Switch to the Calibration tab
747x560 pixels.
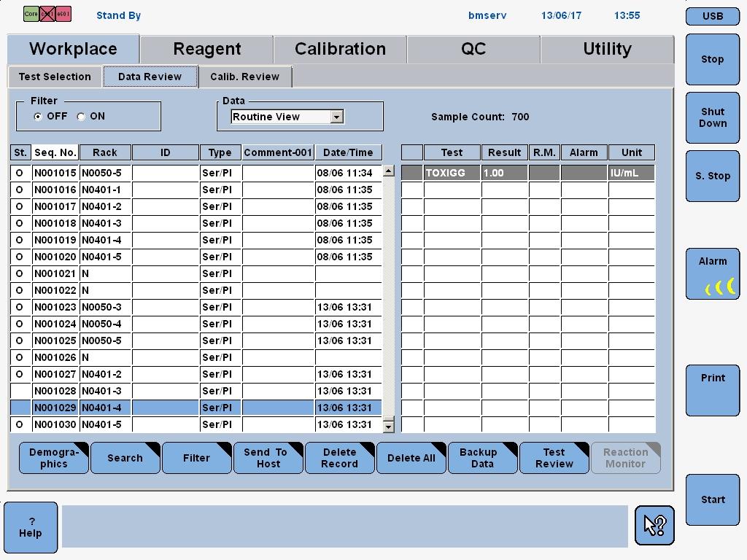(340, 49)
